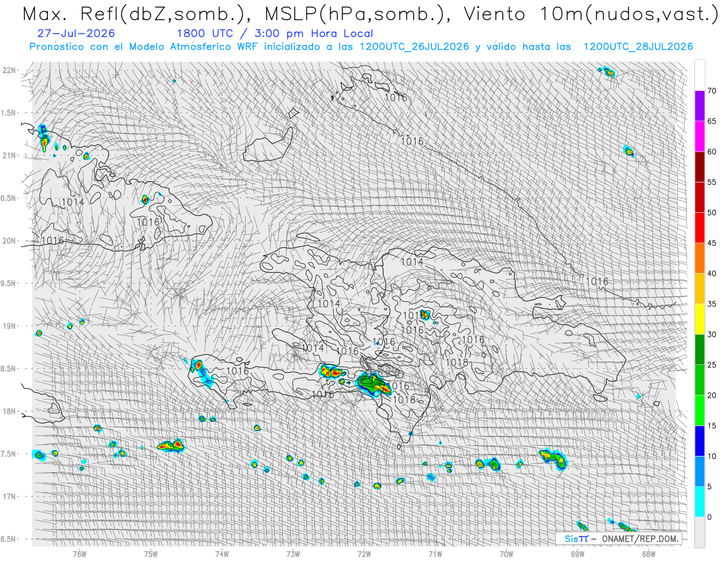
Task: Pick the dark green 25–30 dBZ colorbar segment
Action: tap(699, 349)
